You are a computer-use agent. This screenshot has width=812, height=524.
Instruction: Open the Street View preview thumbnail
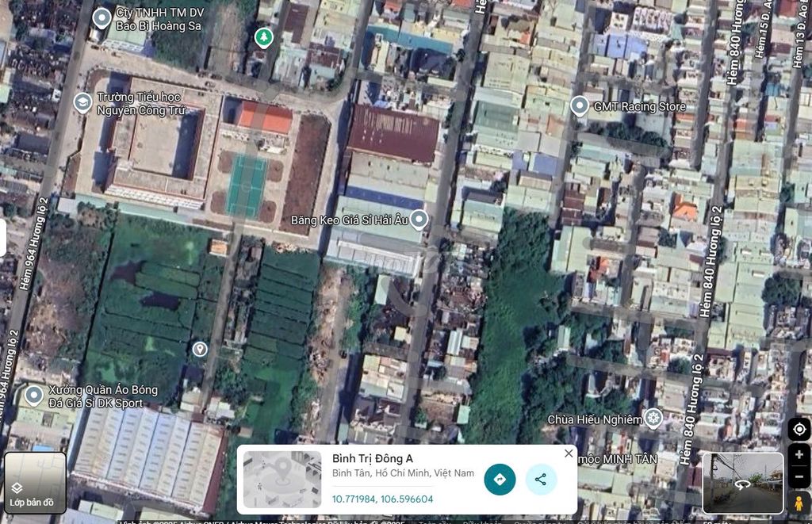(x=742, y=482)
